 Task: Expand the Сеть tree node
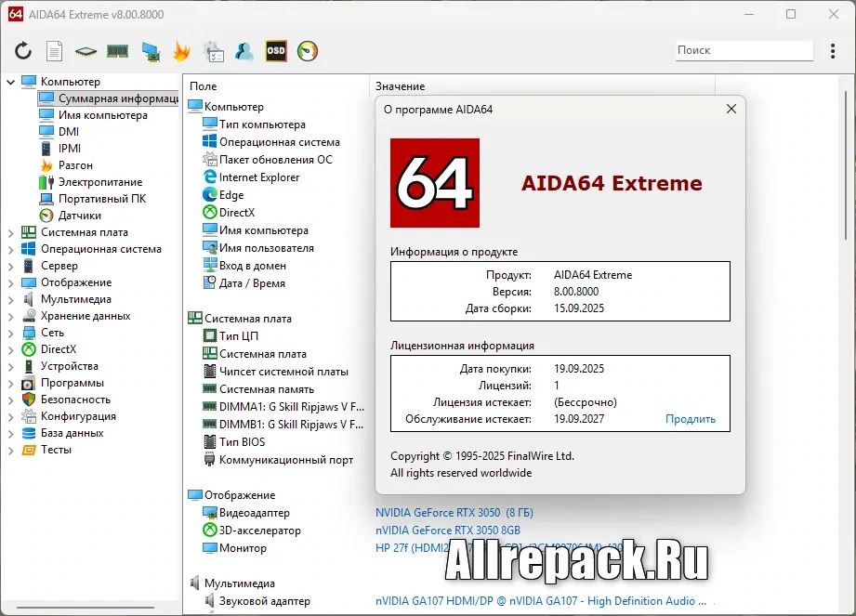coord(11,334)
